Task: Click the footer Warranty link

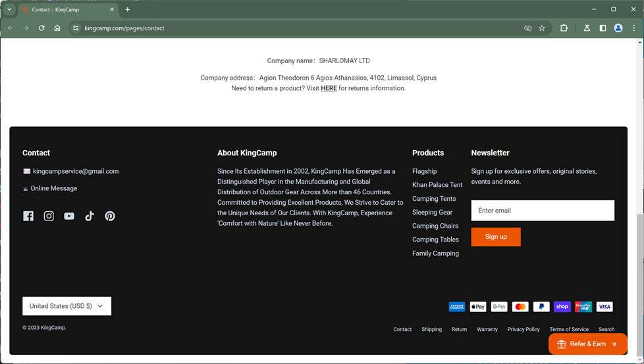Action: [x=487, y=329]
